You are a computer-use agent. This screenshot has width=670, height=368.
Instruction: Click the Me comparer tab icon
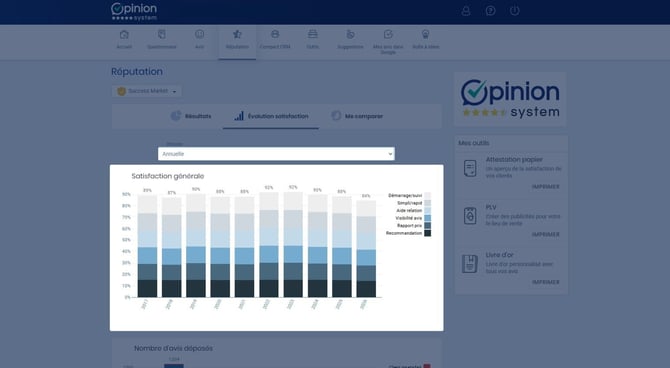[x=336, y=116]
